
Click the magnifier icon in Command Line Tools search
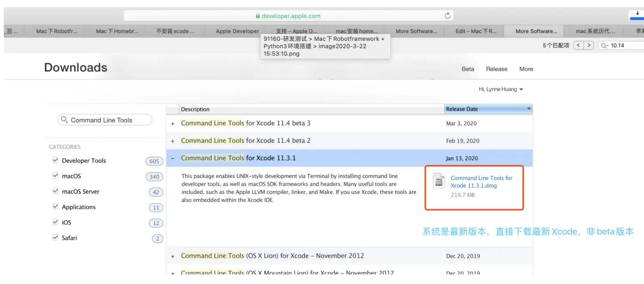click(x=64, y=120)
